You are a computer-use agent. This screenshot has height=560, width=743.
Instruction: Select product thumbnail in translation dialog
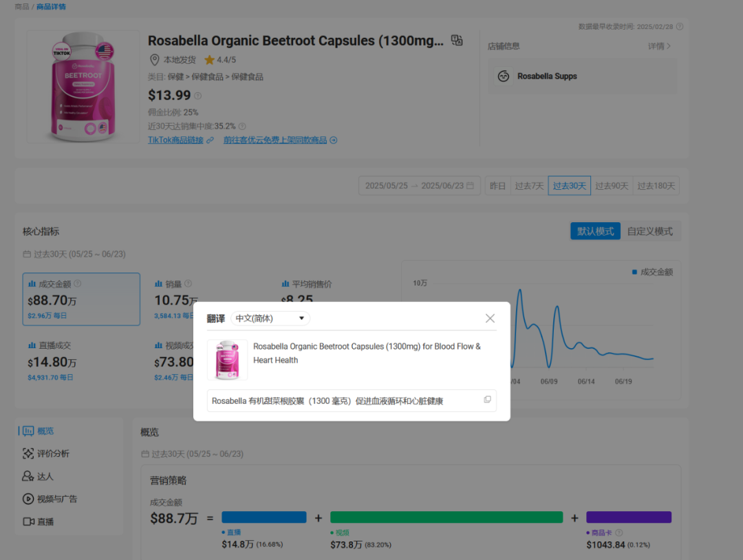(x=228, y=360)
